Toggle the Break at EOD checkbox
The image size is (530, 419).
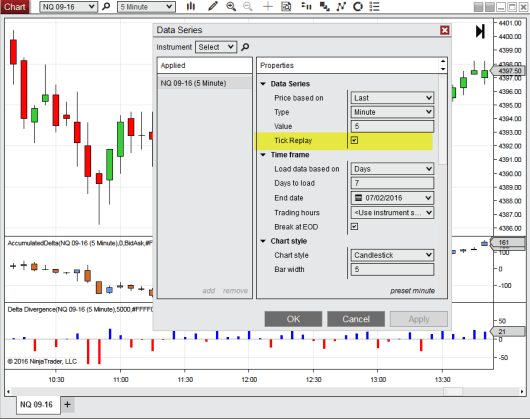pyautogui.click(x=354, y=226)
